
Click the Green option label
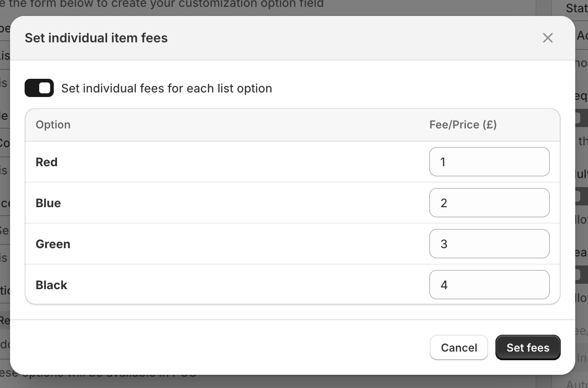53,244
